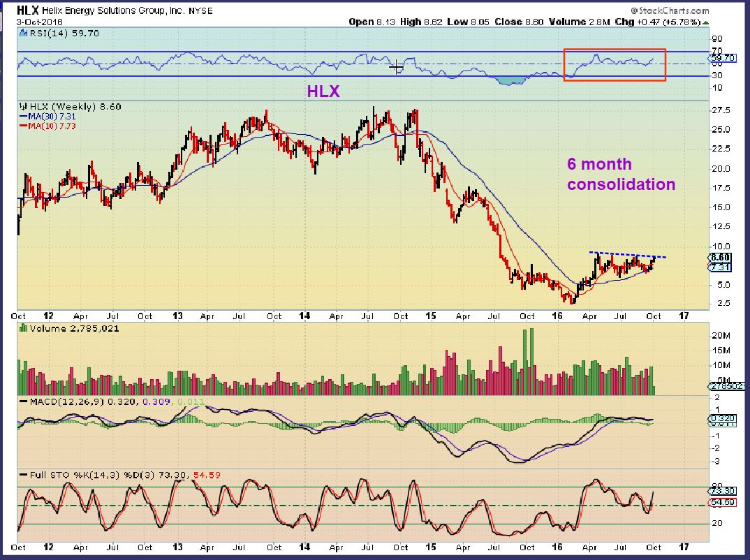
Task: Click the 'RSI(14) 59.70' panel label
Action: coord(64,33)
